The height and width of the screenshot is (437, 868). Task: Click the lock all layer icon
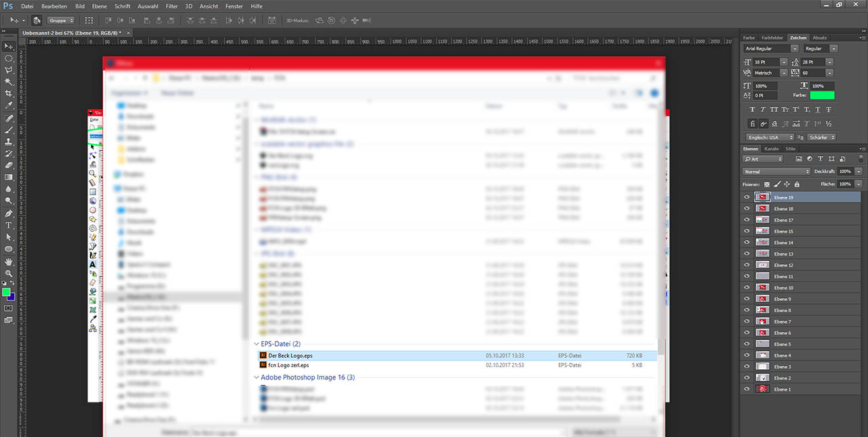[797, 184]
